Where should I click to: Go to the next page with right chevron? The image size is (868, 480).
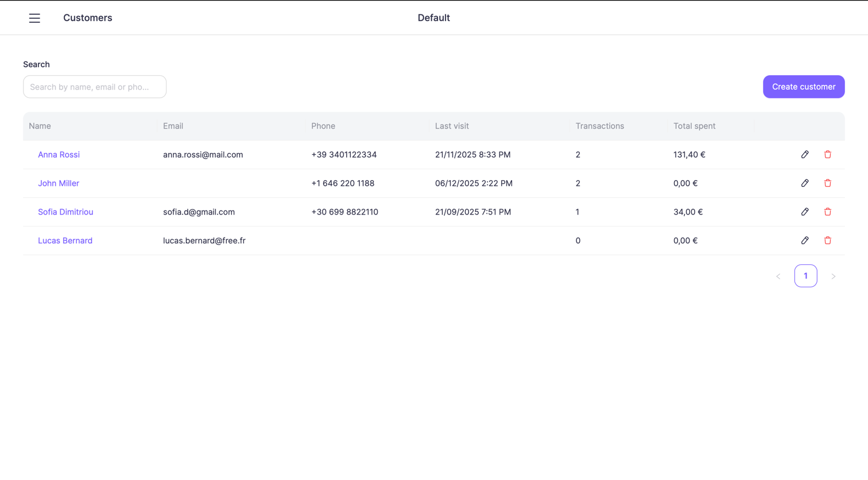tap(834, 276)
